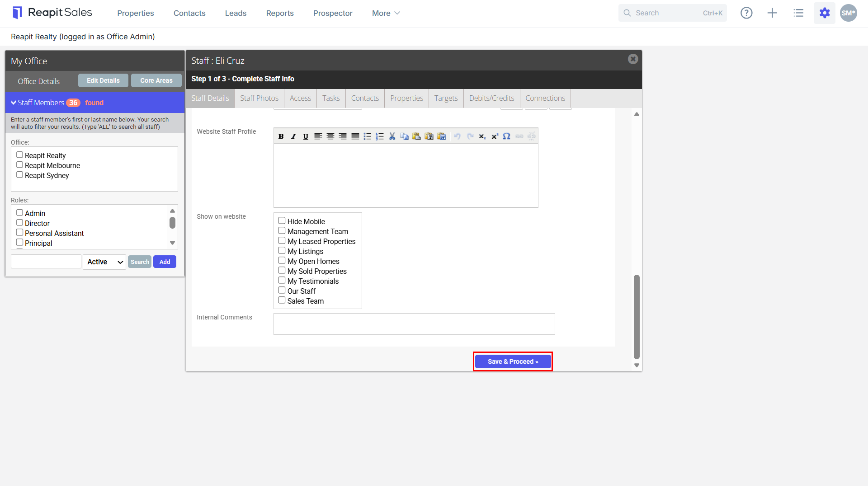The image size is (868, 488).
Task: Click the cut scissors icon
Action: tap(392, 136)
